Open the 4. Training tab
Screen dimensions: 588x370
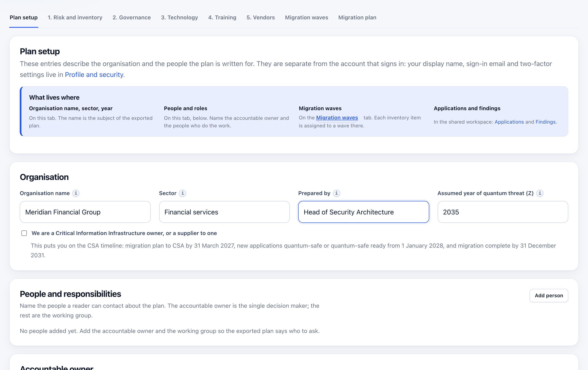[x=222, y=17]
